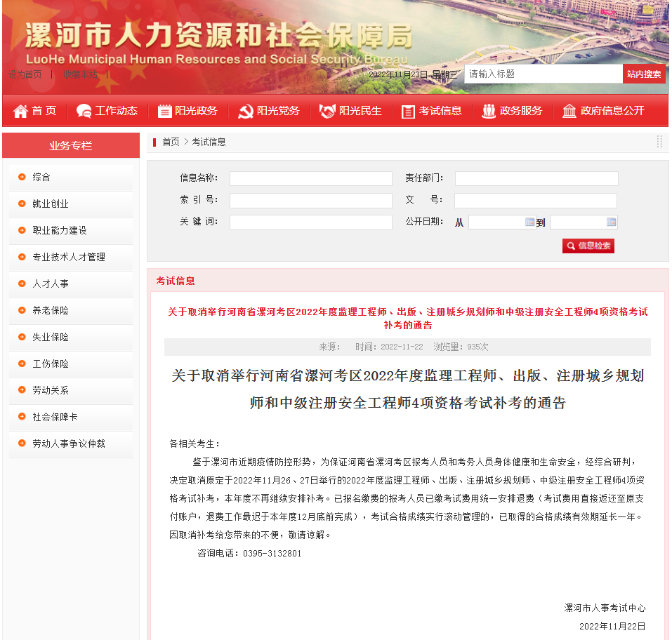Click the chat bubble icon for 工作动态
Screen dimensions: 672x640
point(84,111)
